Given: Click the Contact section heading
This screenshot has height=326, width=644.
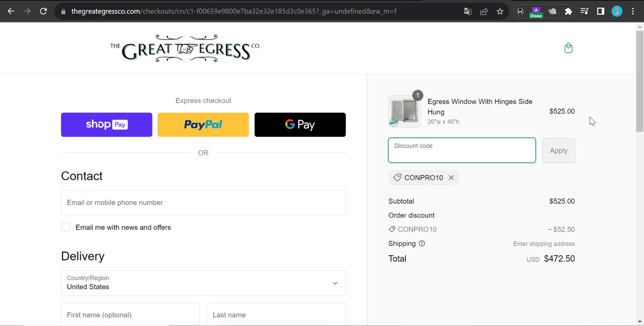Looking at the screenshot, I should tap(82, 176).
